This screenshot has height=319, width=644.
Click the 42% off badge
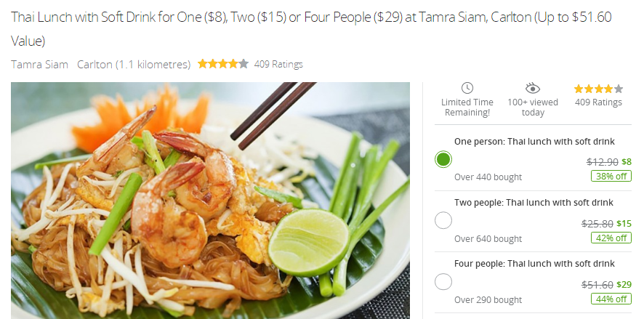pos(611,238)
